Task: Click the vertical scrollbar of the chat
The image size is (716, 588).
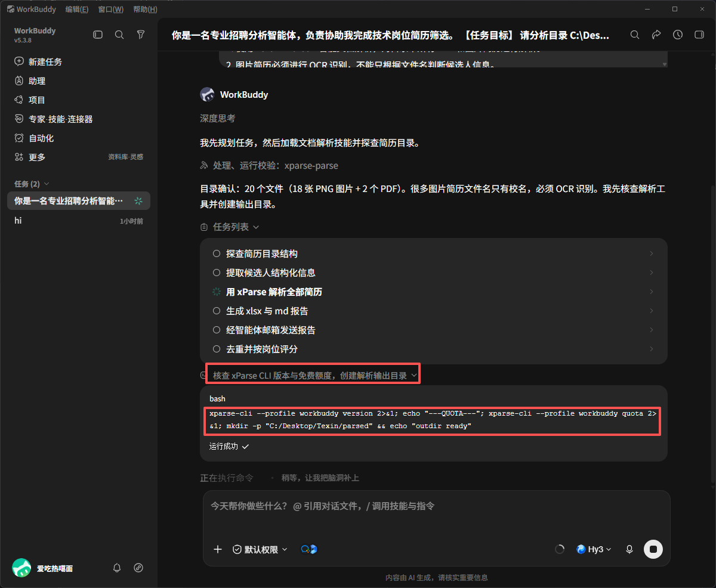Action: [713, 334]
